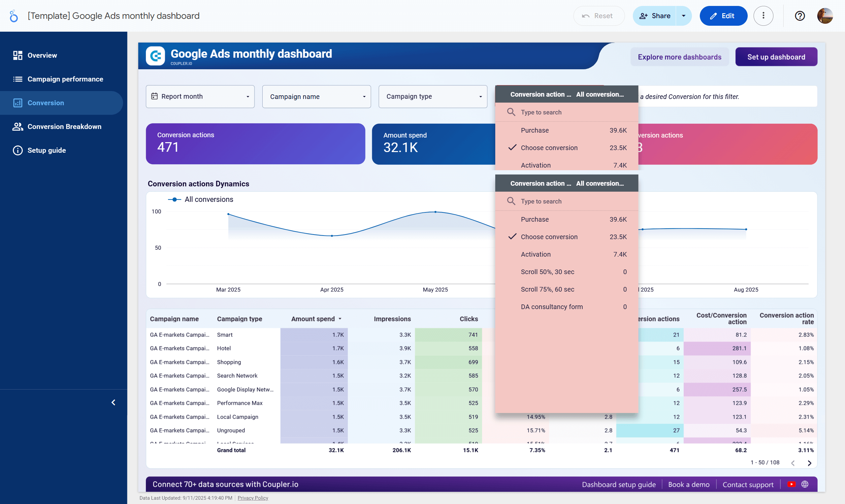Select Activation in the upper conversion list
The width and height of the screenshot is (845, 504).
(567, 165)
